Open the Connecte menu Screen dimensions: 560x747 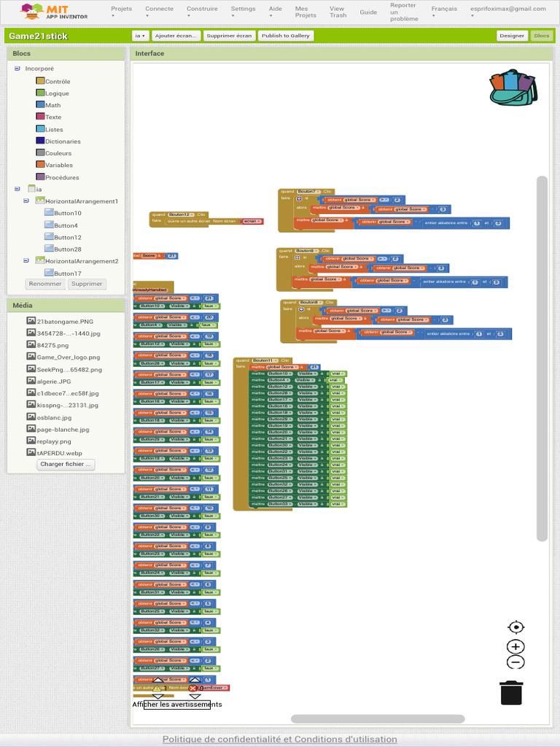click(159, 12)
